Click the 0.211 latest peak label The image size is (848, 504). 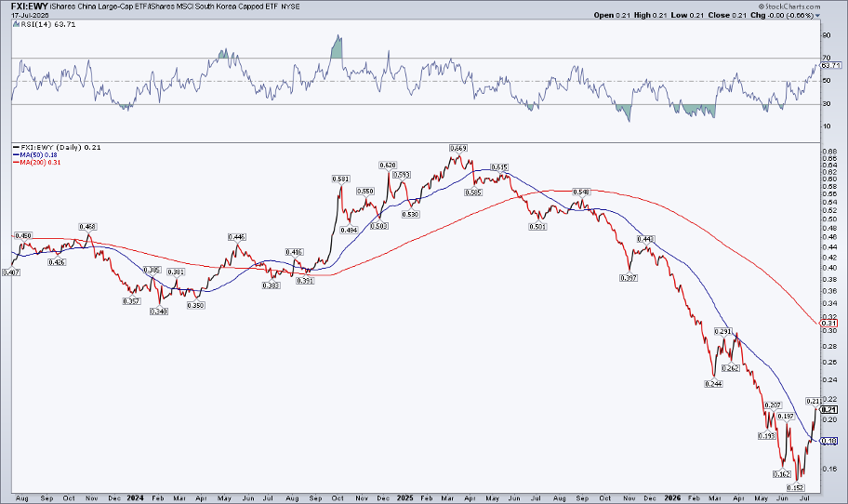coord(814,402)
